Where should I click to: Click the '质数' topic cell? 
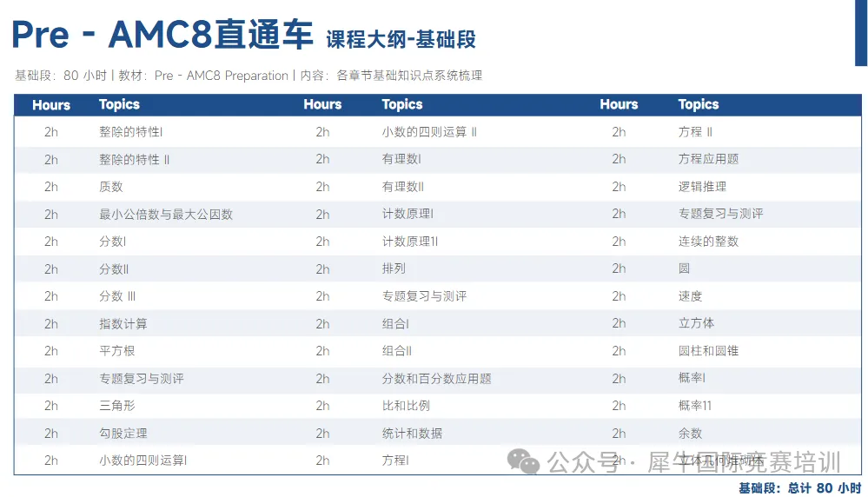point(110,187)
